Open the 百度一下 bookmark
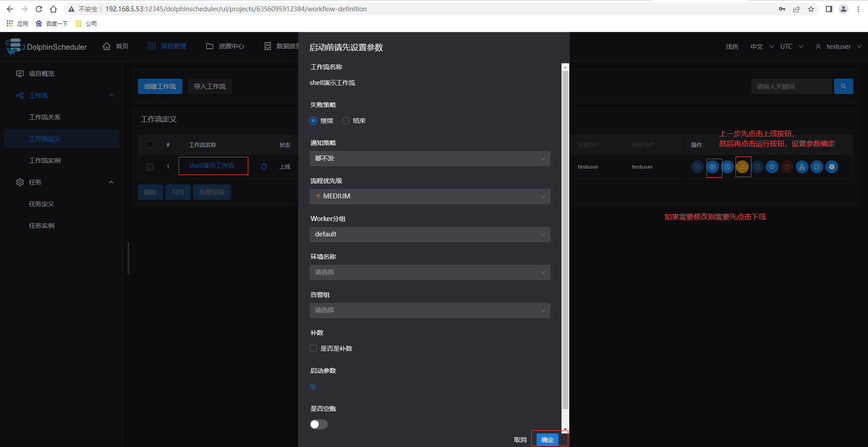Screen dimensions: 868x447 click(x=52, y=24)
